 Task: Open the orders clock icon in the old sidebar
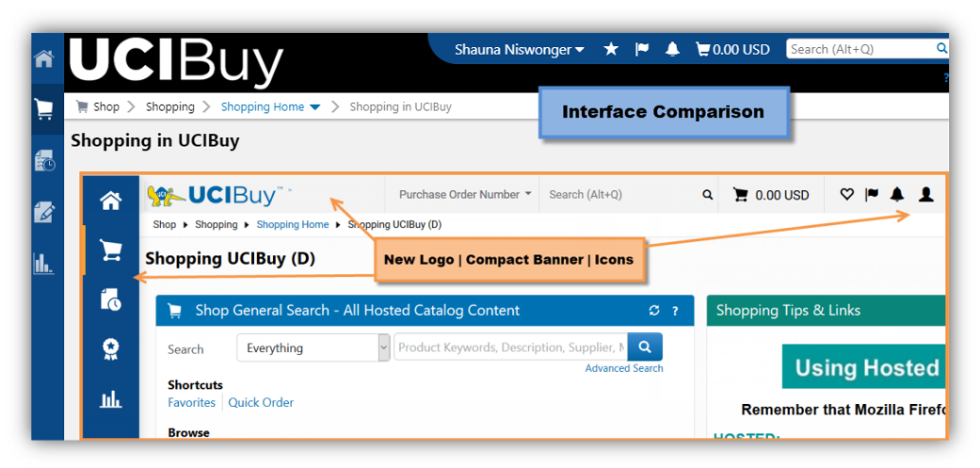click(x=44, y=161)
